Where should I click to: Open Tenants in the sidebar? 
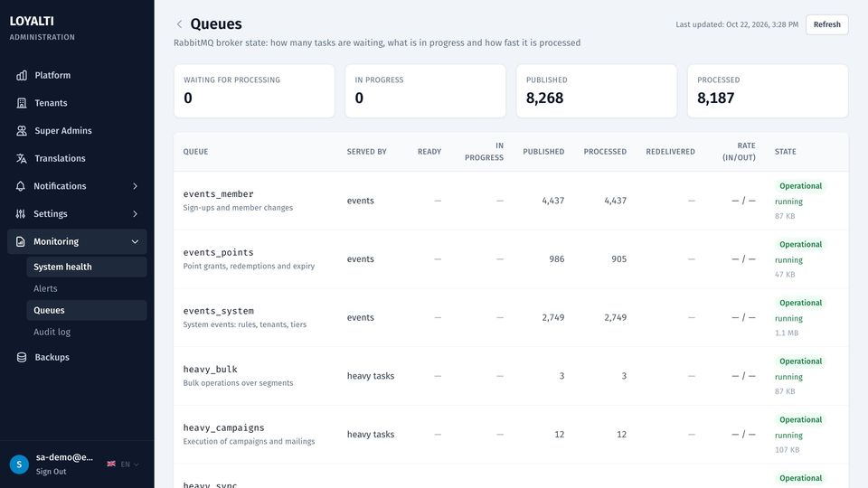(77, 103)
